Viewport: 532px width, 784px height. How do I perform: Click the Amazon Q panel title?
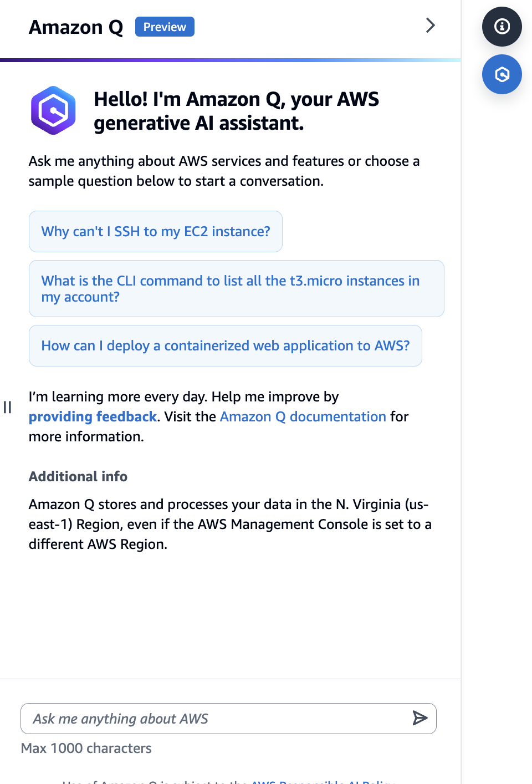tap(75, 27)
